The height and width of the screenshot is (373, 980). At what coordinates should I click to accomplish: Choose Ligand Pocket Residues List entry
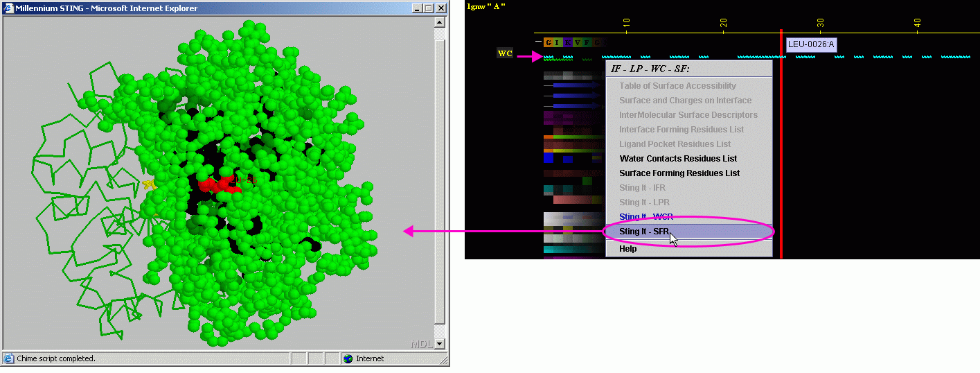(x=688, y=144)
